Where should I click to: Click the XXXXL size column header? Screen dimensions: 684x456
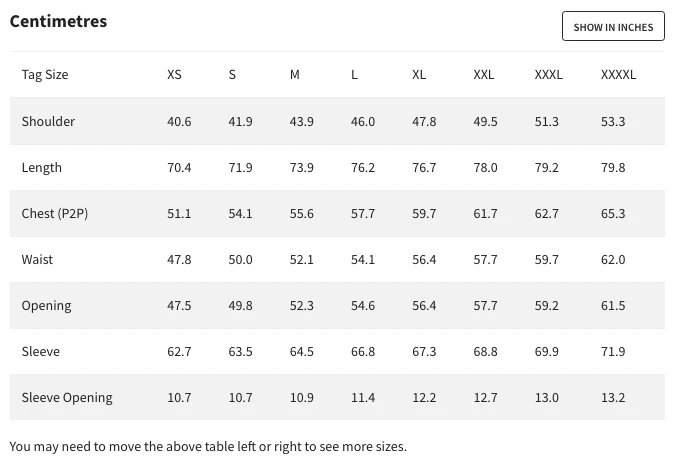click(618, 75)
